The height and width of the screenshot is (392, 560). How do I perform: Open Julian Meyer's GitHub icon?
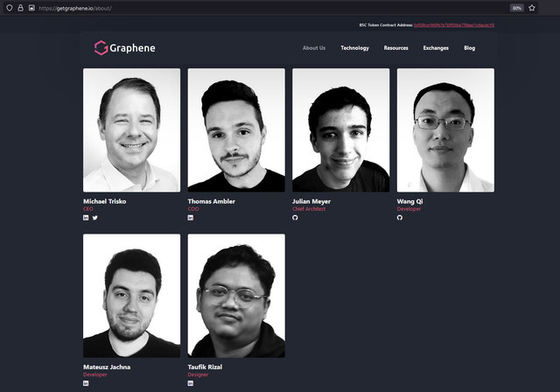click(295, 217)
